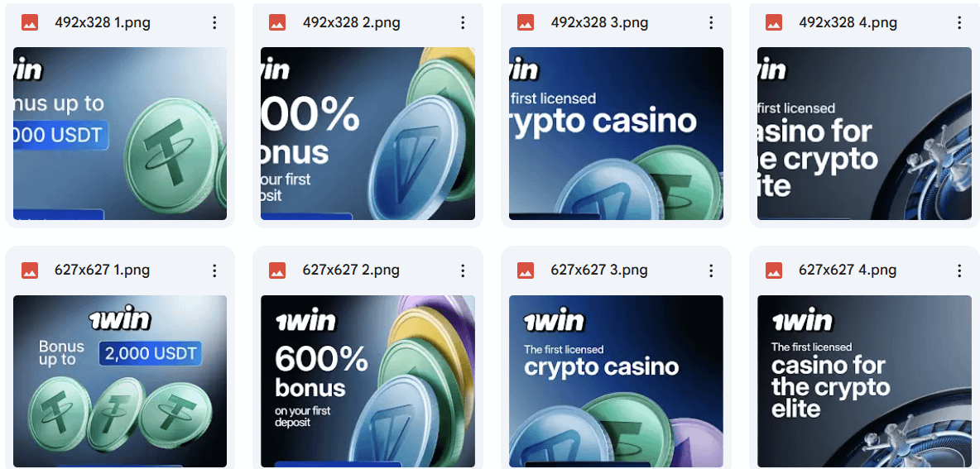
Task: Click image file icon beside 627x627 3.png
Action: tap(526, 270)
